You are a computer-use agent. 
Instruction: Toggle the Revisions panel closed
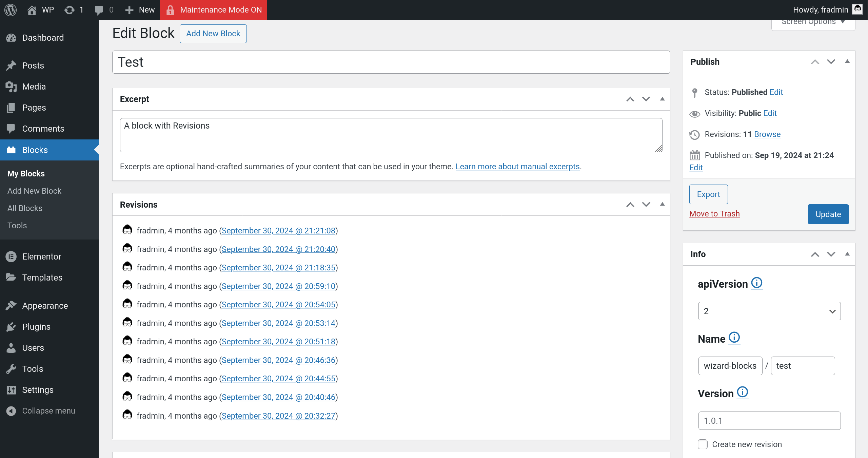click(x=662, y=204)
